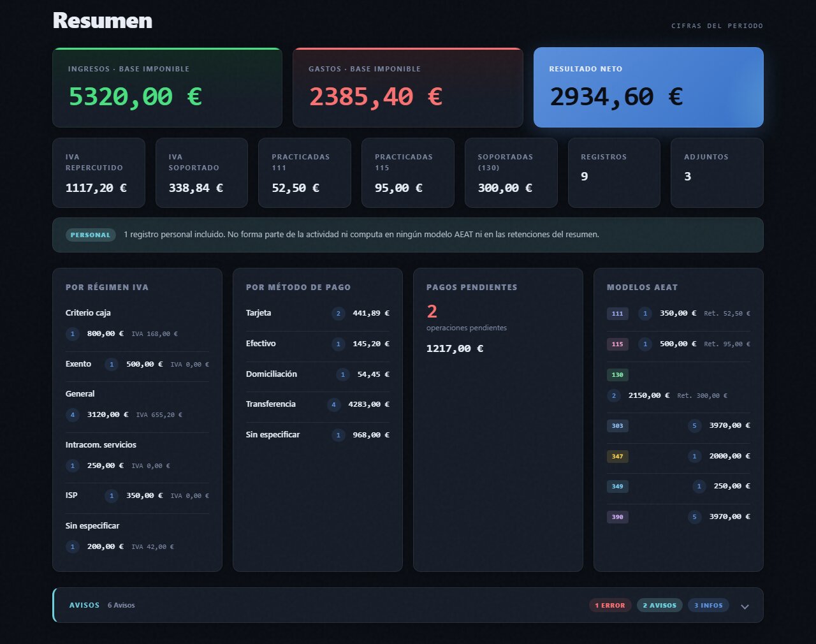Click 'Sin especificar' under Por Régimen IVA
Screen dimensions: 816x644
(92, 526)
